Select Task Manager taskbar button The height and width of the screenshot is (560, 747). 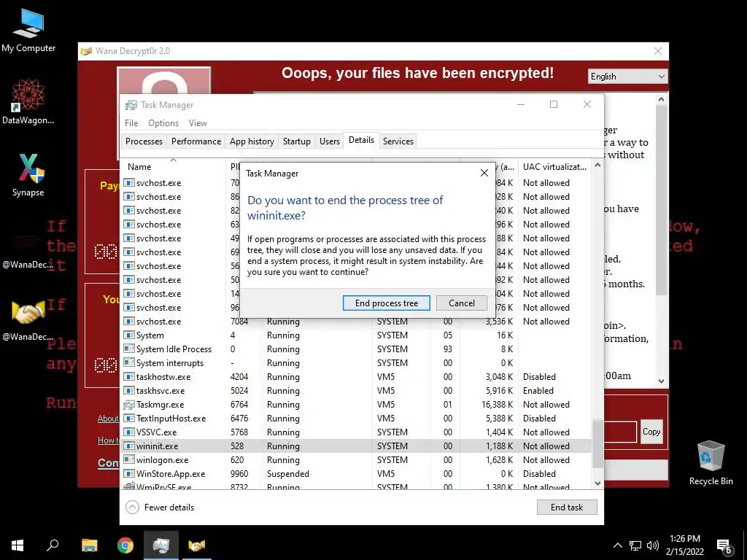pos(161,545)
